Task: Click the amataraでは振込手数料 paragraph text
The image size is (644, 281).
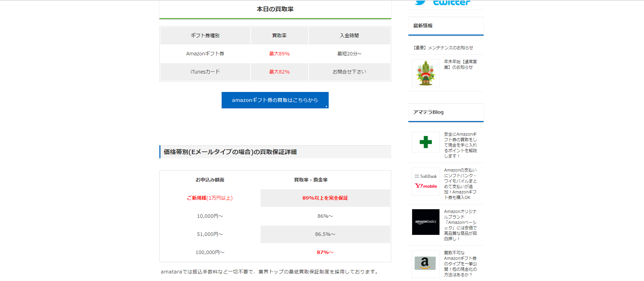Action: click(270, 272)
